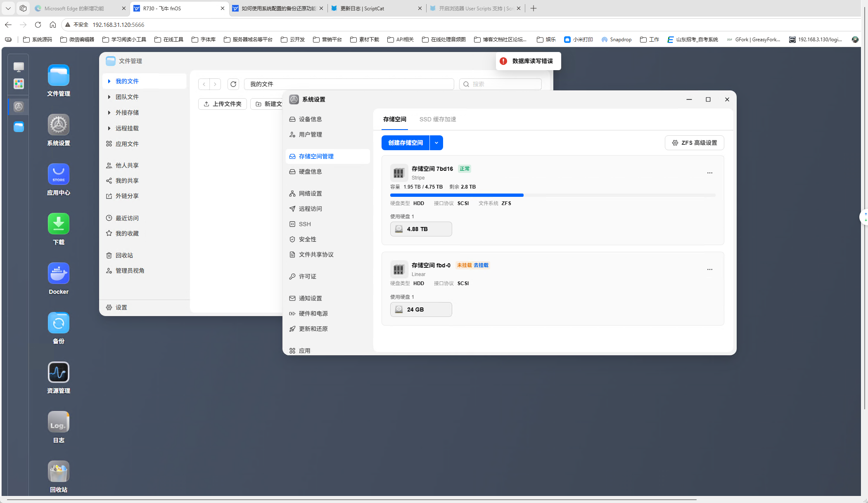Click the 去挂载 link for fbd-0
868x503 pixels.
pyautogui.click(x=481, y=265)
